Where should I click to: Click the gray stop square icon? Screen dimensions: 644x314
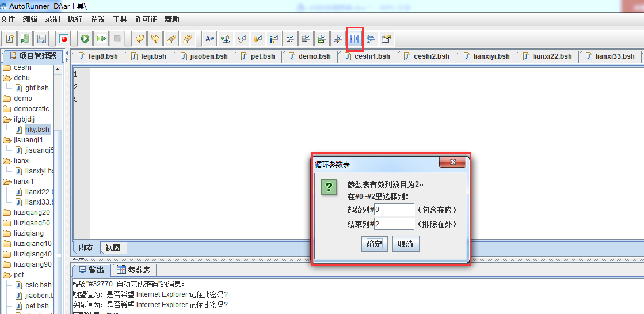[x=117, y=39]
